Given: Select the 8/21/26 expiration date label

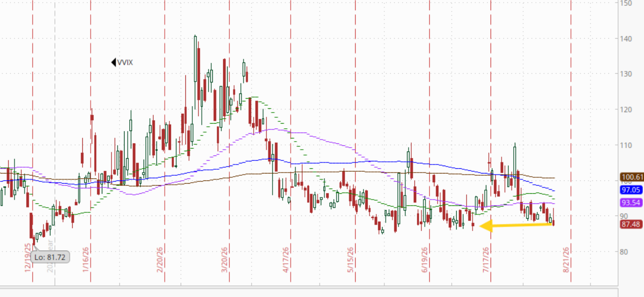Looking at the screenshot, I should [566, 260].
